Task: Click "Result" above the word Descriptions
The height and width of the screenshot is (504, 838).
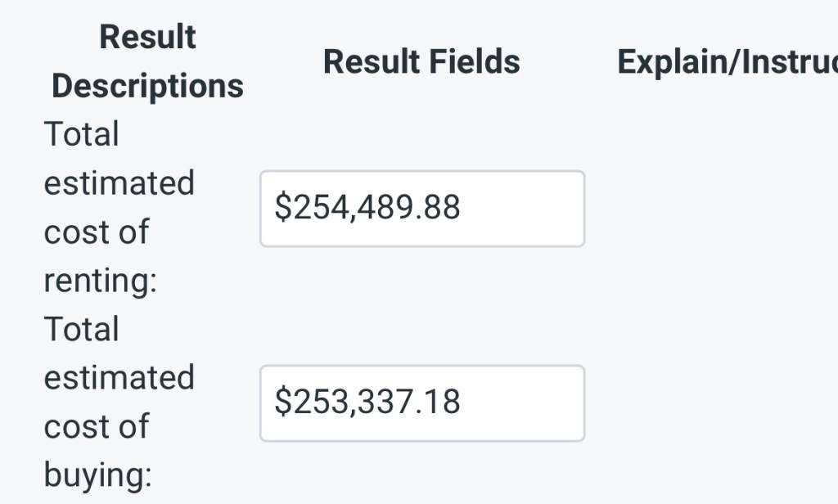Action: (x=147, y=38)
